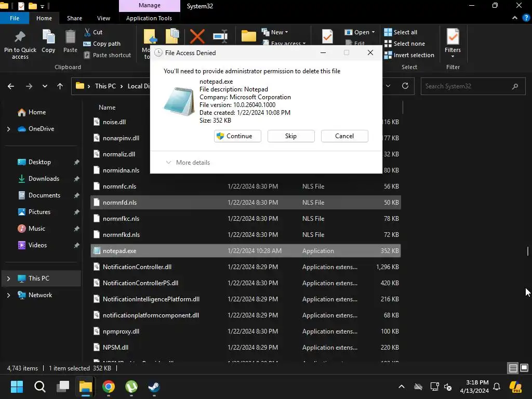Collapse the ribbon with up chevron

click(x=515, y=18)
